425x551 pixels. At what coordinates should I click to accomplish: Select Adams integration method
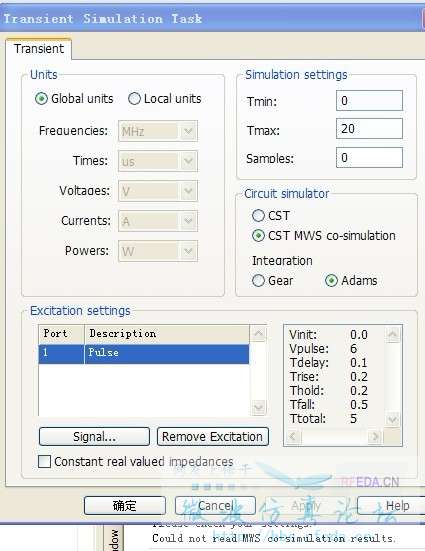point(331,280)
